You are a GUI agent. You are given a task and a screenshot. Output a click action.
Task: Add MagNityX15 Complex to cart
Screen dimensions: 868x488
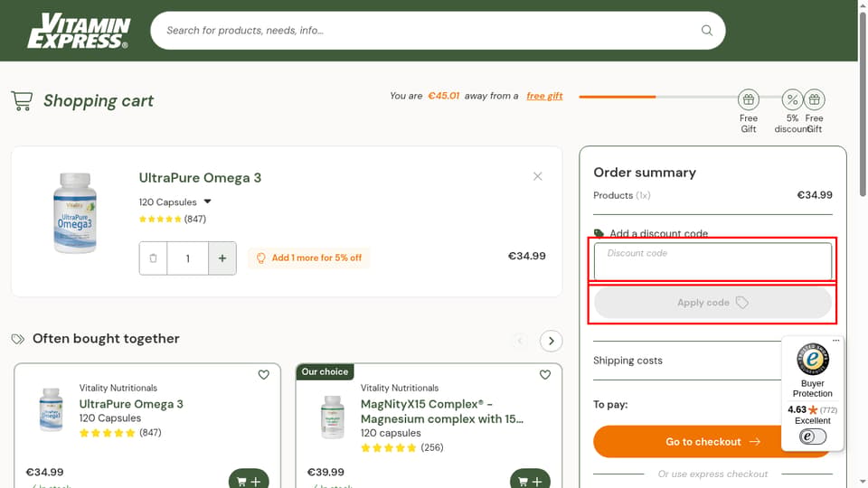(x=531, y=481)
